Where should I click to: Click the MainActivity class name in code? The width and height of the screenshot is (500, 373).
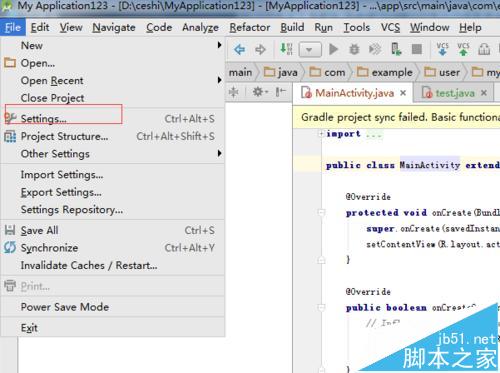(x=430, y=165)
